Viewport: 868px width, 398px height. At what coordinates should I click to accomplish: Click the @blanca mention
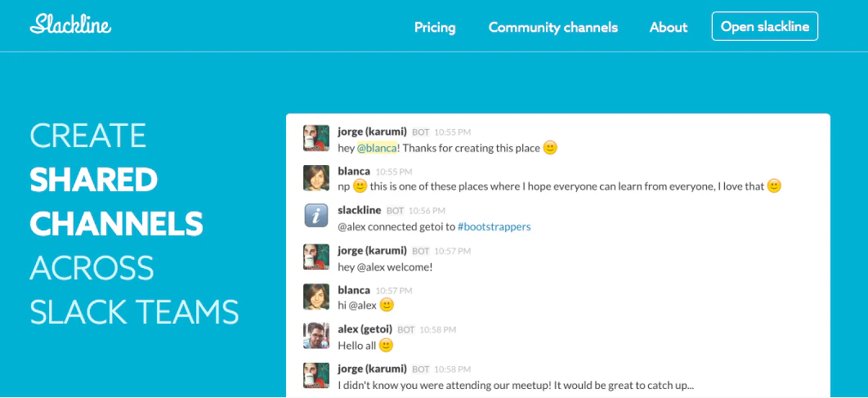[x=377, y=149]
